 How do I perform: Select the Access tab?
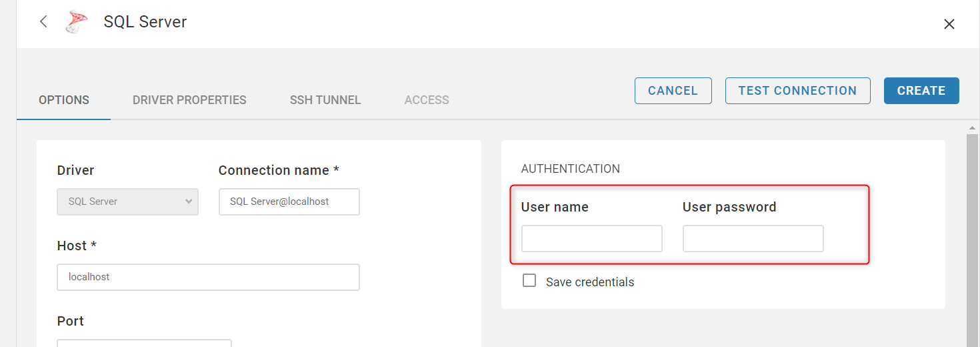tap(427, 100)
